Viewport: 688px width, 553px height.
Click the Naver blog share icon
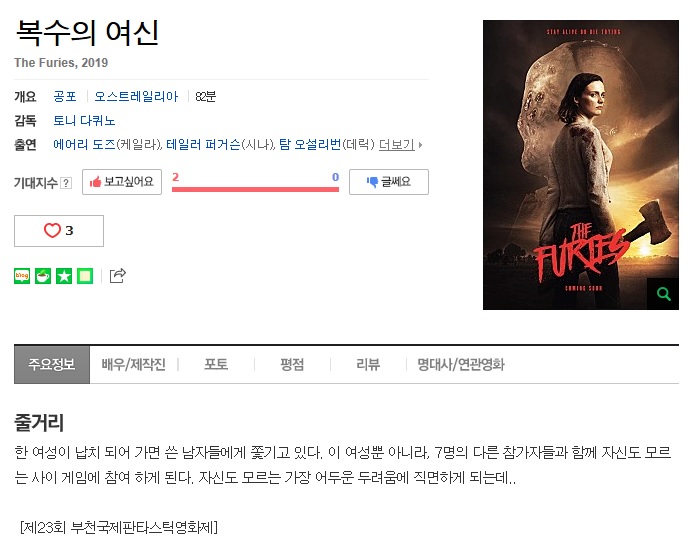[22, 276]
